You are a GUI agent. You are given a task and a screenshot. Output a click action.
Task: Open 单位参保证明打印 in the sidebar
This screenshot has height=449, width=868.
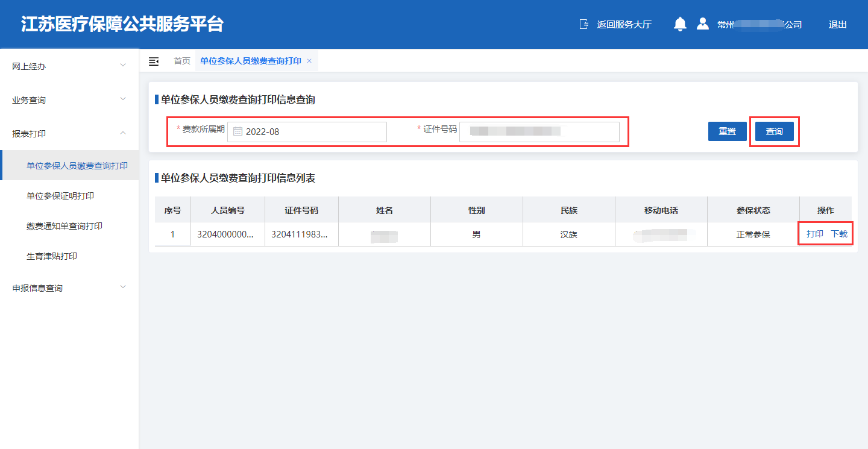(x=60, y=196)
